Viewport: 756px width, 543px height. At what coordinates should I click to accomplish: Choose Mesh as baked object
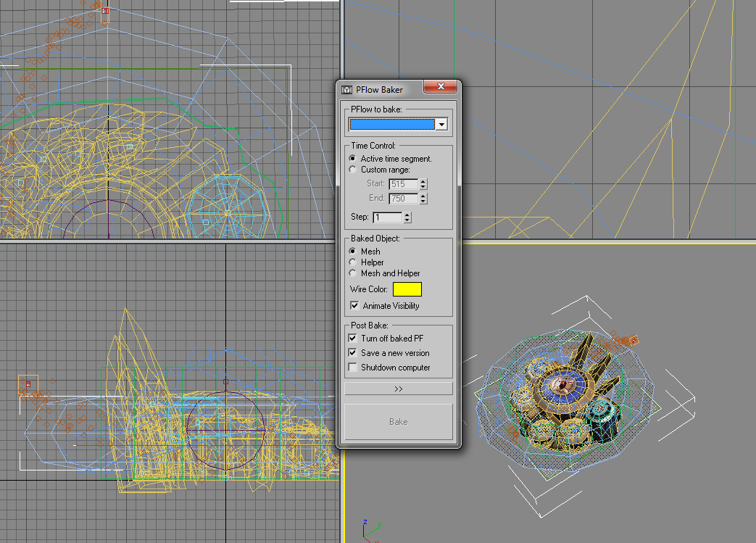(x=352, y=252)
